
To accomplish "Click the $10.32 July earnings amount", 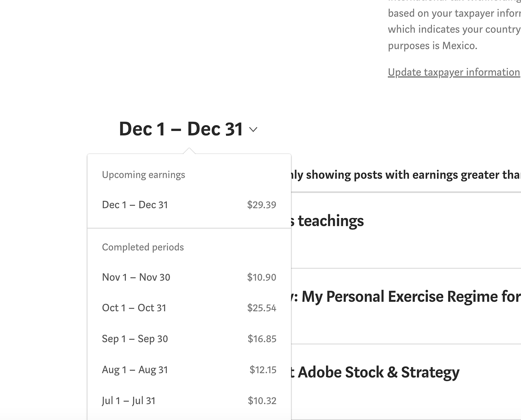I will tap(262, 401).
